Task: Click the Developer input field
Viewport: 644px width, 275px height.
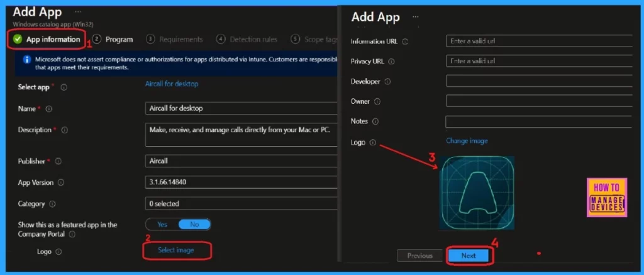Action: [x=540, y=81]
